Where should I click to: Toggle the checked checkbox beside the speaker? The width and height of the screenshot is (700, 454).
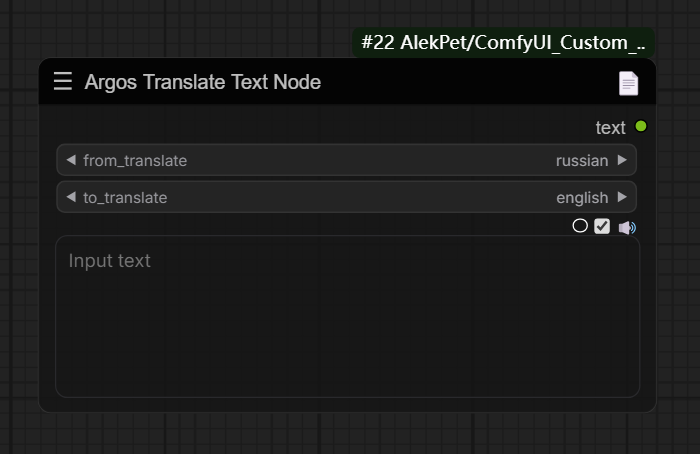(x=602, y=226)
